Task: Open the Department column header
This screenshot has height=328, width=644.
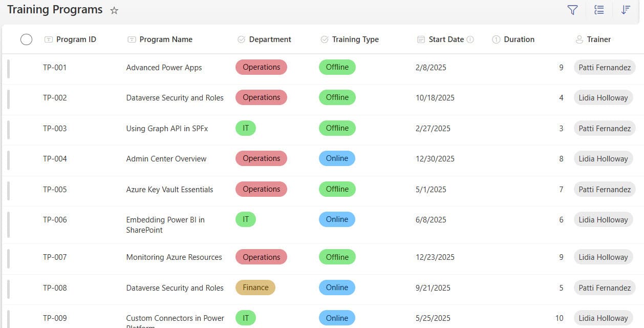Action: pyautogui.click(x=265, y=39)
